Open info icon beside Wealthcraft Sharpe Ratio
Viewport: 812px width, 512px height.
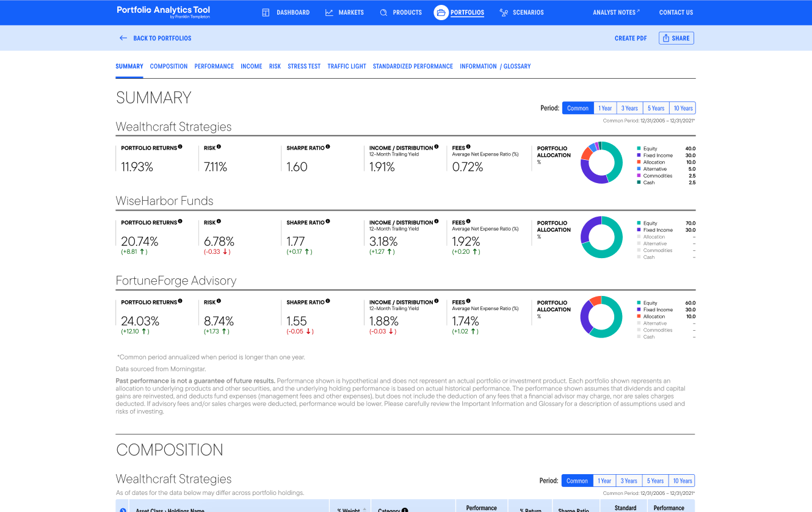[x=328, y=147]
